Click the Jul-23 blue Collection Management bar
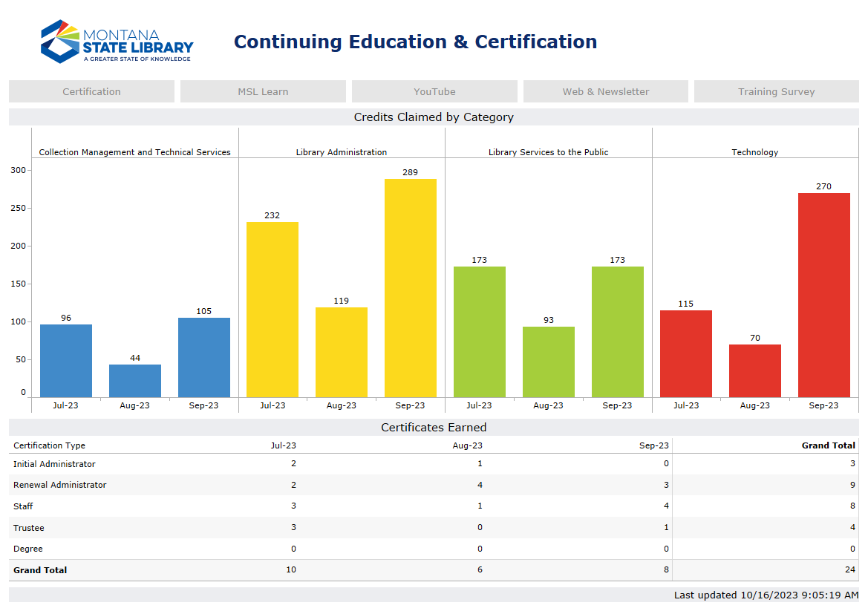The height and width of the screenshot is (614, 868). 65,360
